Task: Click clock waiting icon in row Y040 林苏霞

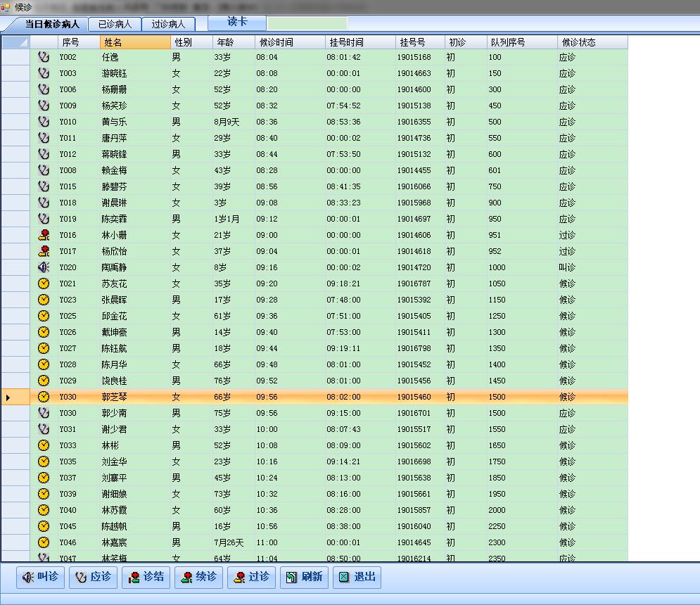Action: tap(44, 510)
